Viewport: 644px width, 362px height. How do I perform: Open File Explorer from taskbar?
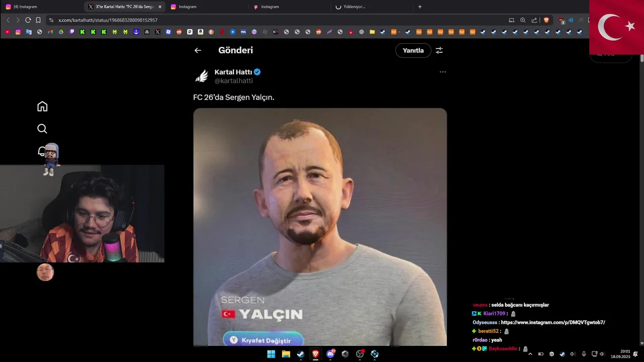click(286, 354)
